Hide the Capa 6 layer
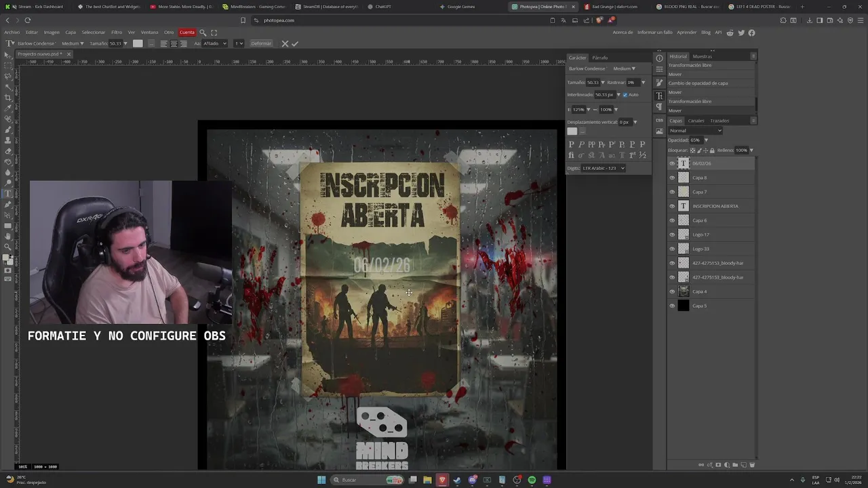The width and height of the screenshot is (868, 488). click(x=672, y=220)
